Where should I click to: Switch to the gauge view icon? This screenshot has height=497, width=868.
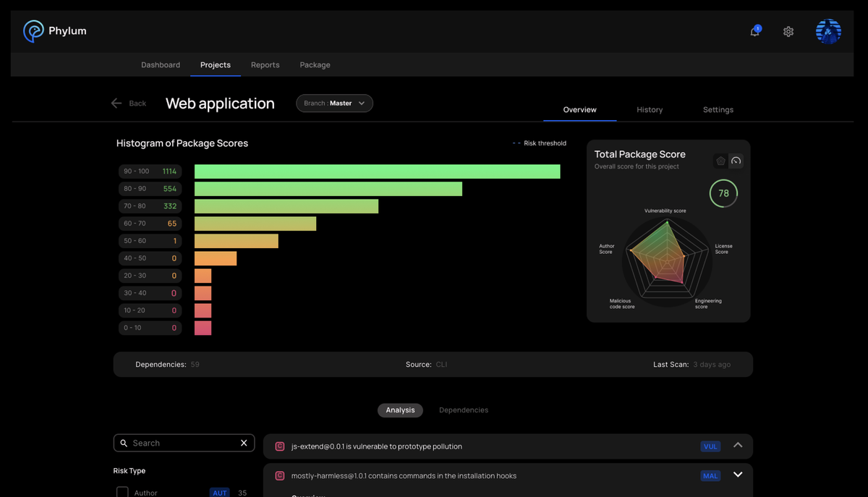click(736, 161)
